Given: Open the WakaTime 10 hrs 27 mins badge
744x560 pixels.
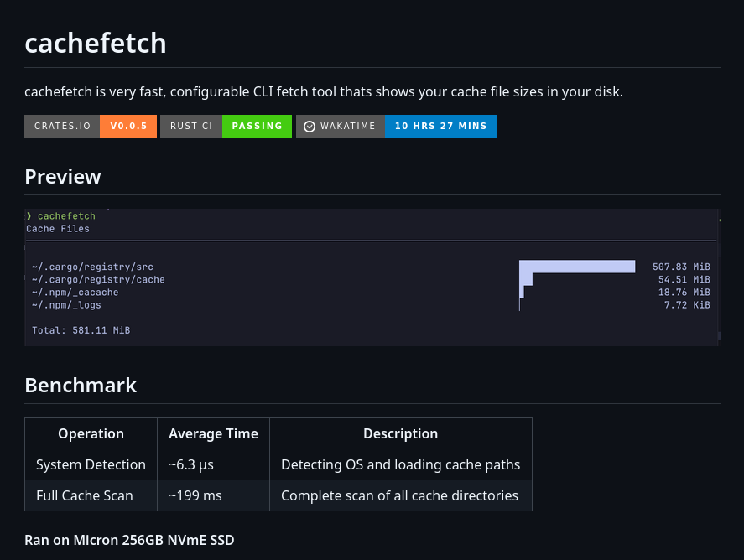Looking at the screenshot, I should [x=396, y=126].
